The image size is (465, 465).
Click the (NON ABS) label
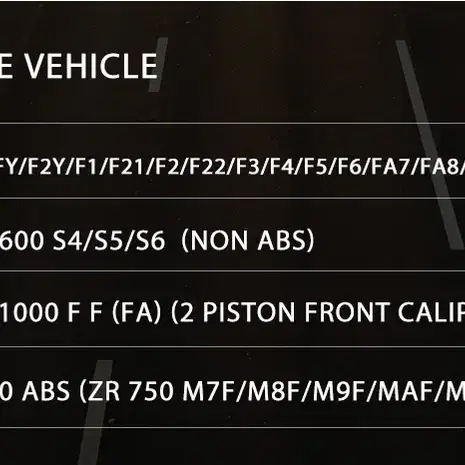point(248,240)
